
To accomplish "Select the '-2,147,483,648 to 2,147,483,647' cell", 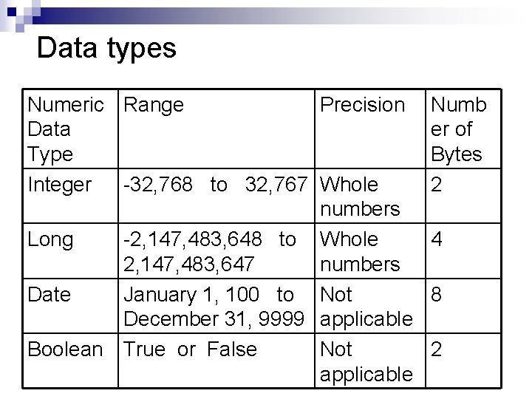I will tap(216, 251).
